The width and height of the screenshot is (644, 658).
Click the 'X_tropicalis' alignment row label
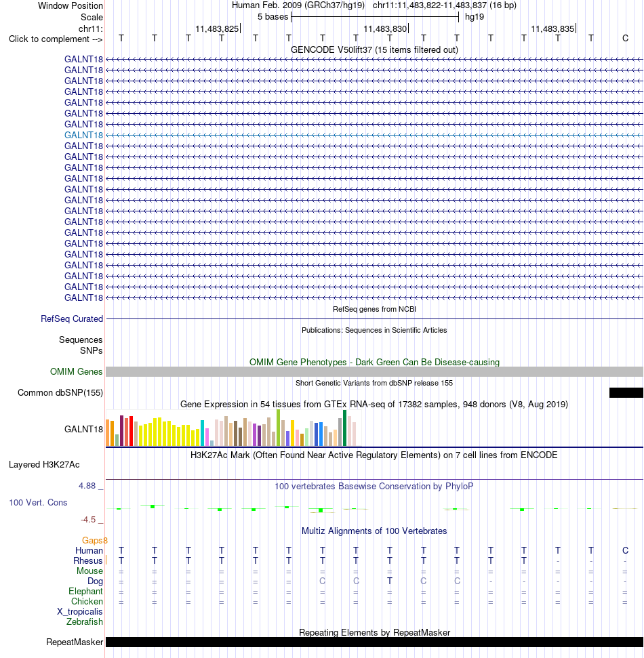coord(80,612)
